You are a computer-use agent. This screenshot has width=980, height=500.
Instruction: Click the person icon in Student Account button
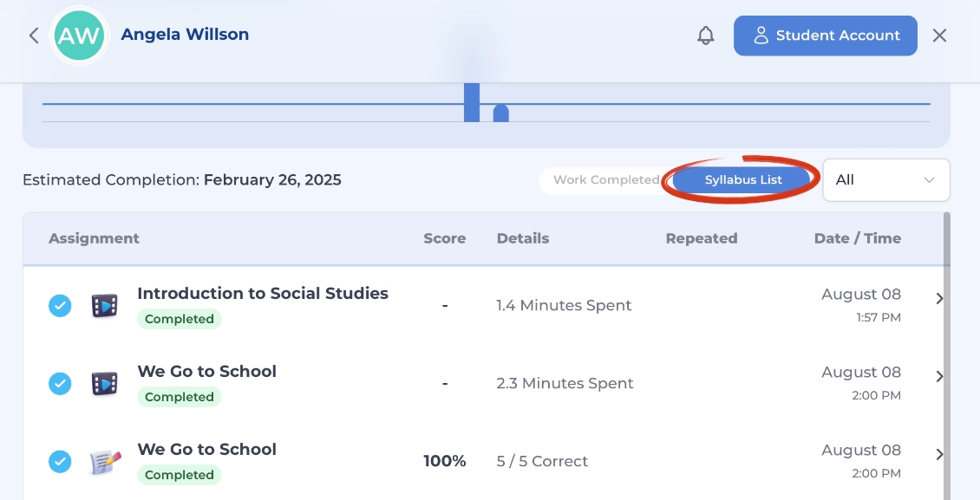point(761,36)
